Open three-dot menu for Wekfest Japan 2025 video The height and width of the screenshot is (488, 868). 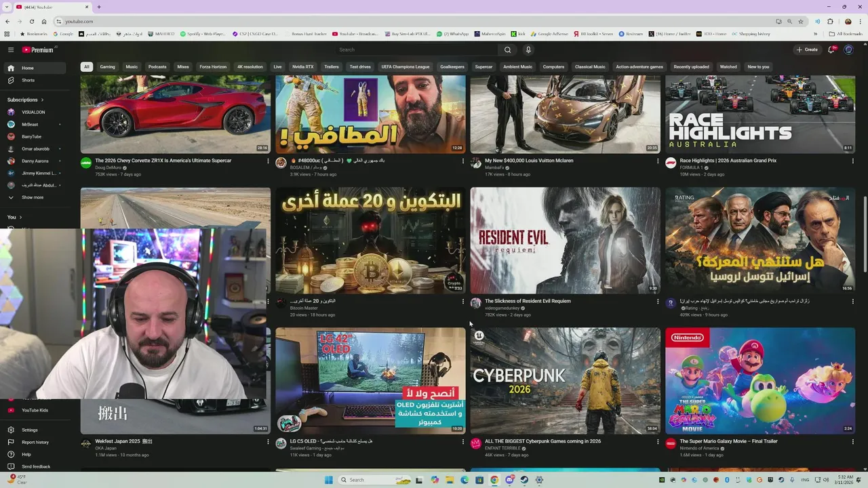coord(268,442)
